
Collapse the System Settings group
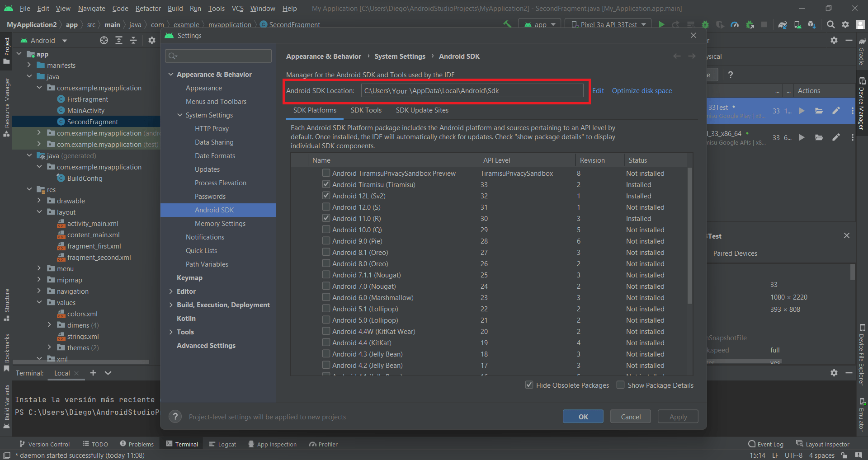180,115
